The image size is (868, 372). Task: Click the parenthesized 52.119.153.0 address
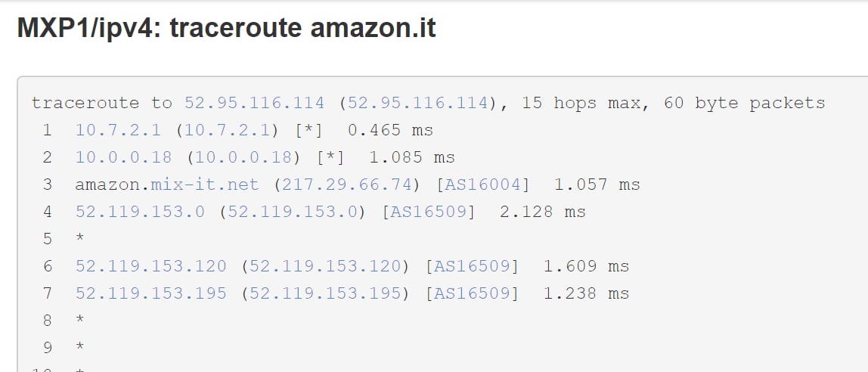tap(293, 212)
